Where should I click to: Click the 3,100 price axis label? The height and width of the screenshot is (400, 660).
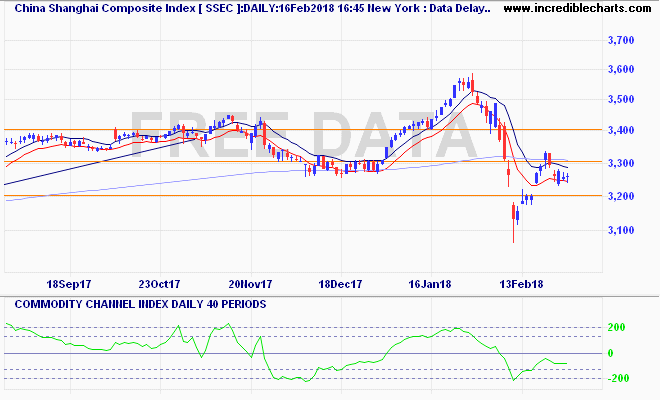tap(621, 230)
